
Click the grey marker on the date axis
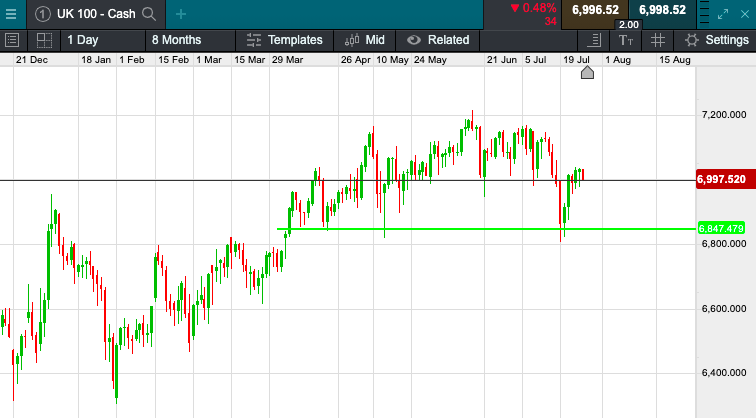tap(587, 72)
